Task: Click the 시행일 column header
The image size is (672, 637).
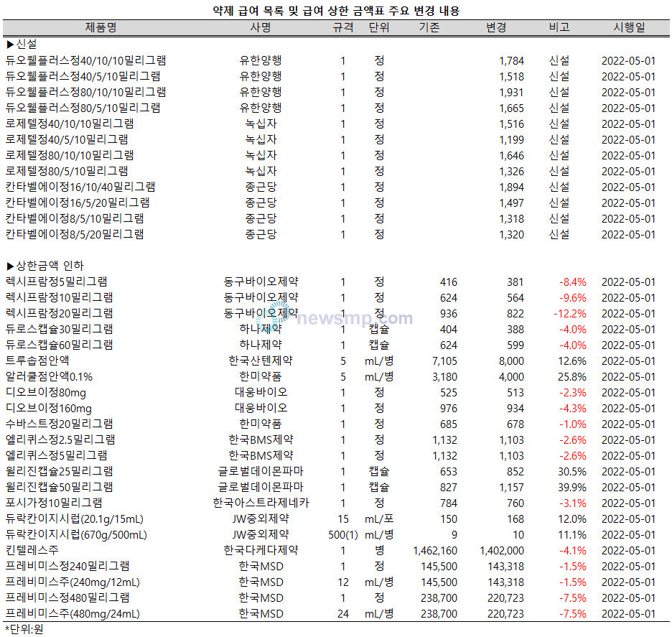Action: [629, 27]
